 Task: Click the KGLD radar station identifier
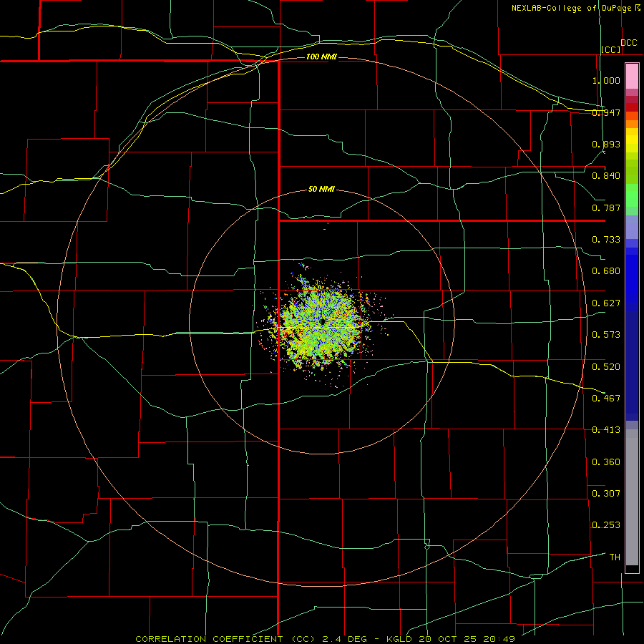point(399,639)
